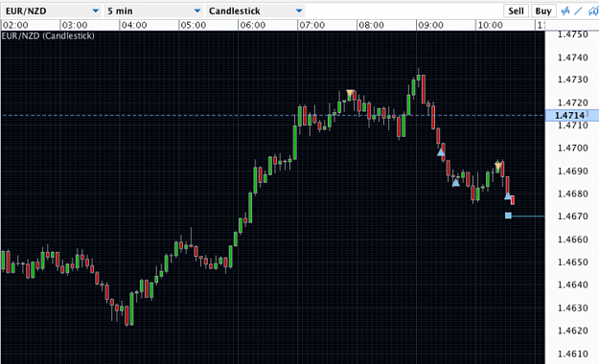The image size is (599, 364).
Task: Click the 1.4730 price axis label
Action: click(x=572, y=80)
